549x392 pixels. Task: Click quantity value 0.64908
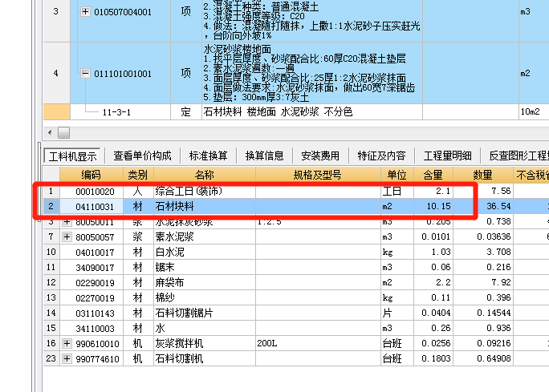pyautogui.click(x=483, y=358)
